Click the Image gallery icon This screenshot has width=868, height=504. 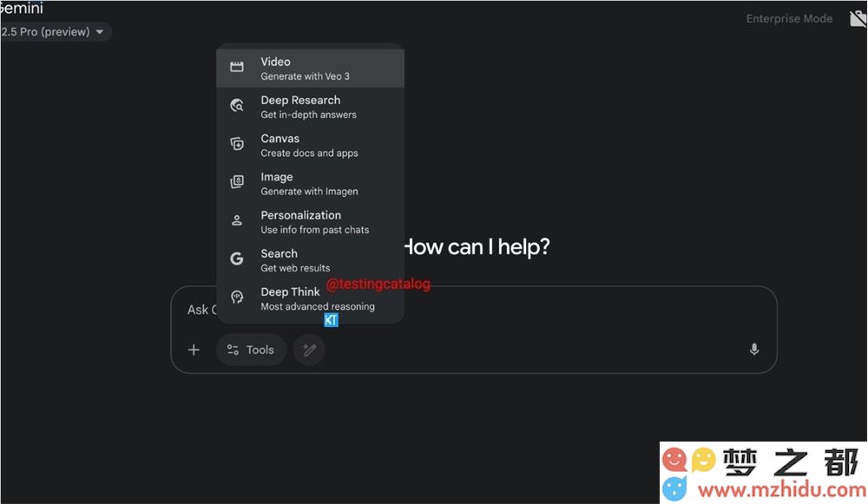(237, 182)
